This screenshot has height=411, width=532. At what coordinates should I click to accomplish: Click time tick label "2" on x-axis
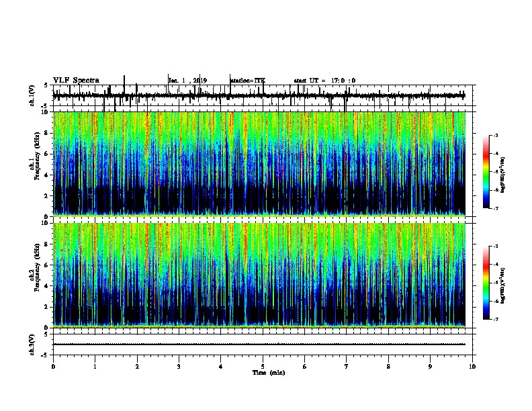point(137,367)
